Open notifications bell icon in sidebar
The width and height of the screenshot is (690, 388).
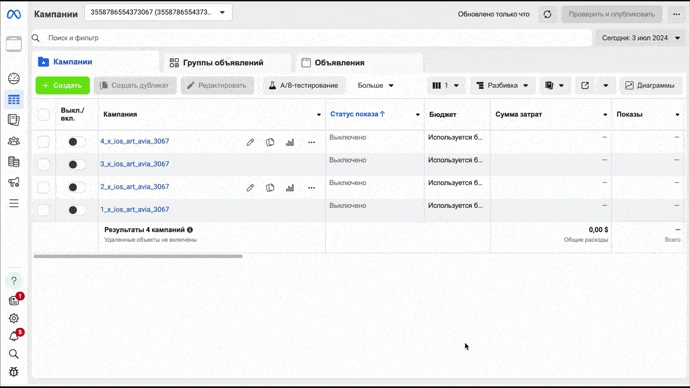click(x=14, y=337)
